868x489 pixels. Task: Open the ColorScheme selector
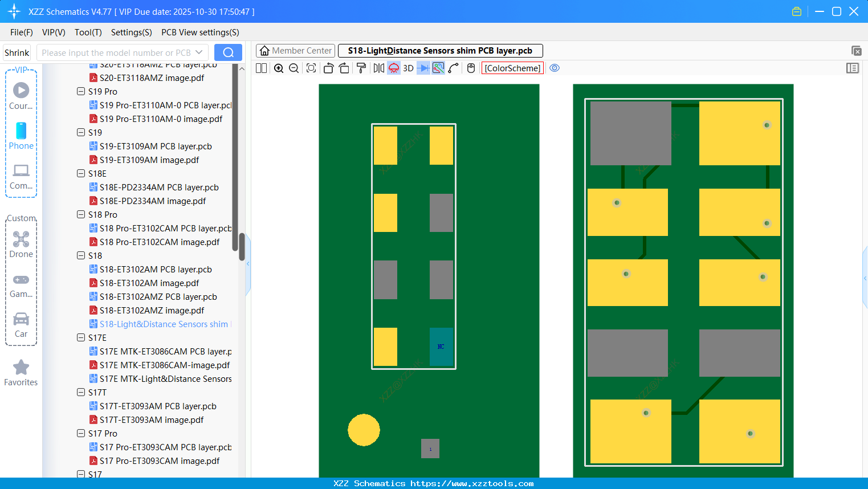[512, 68]
